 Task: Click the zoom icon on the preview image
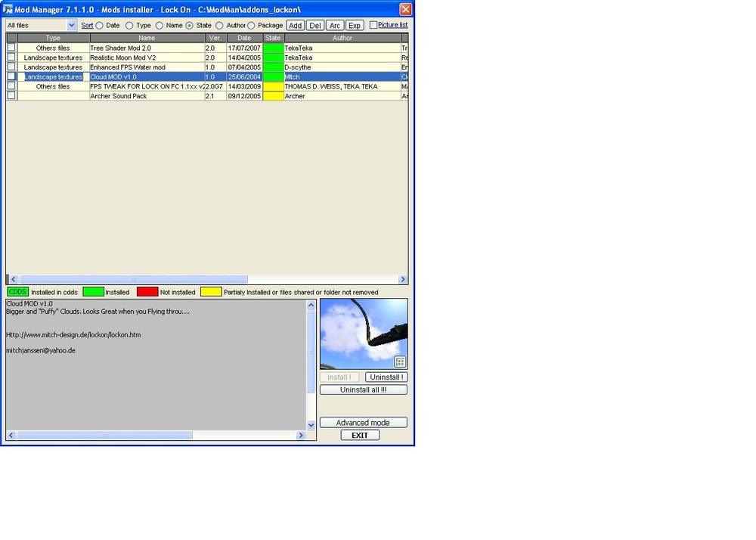pos(400,362)
